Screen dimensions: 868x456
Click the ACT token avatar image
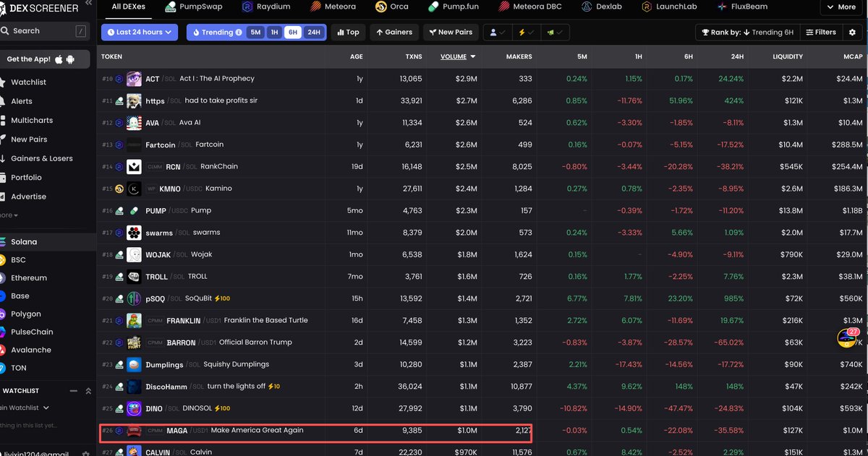(134, 79)
